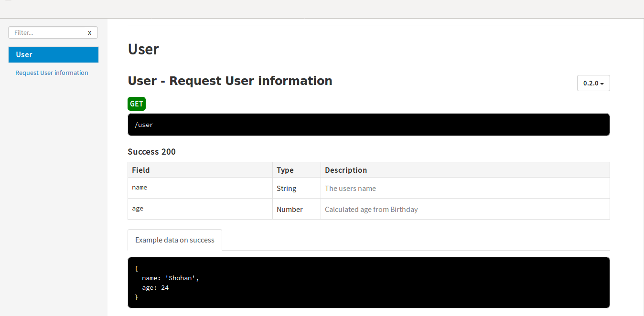The width and height of the screenshot is (644, 316).
Task: Click the Number type cell
Action: pyautogui.click(x=297, y=209)
